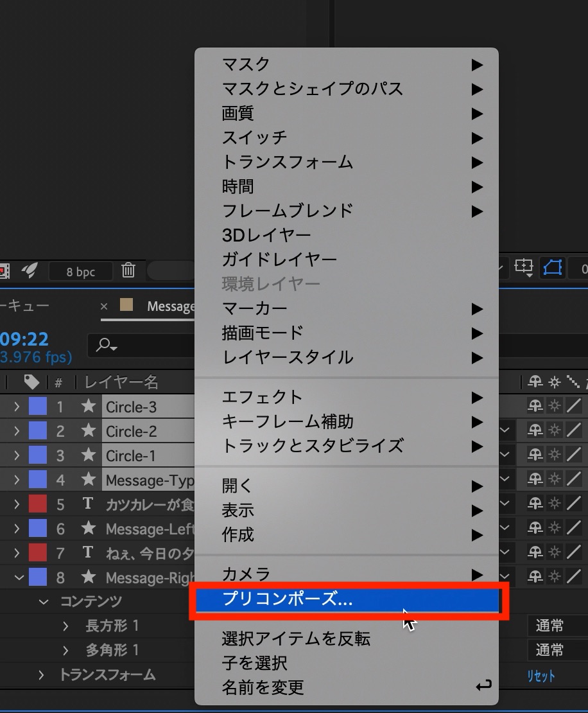Toggle quality switch for layer 8
The image size is (588, 713).
tap(574, 577)
